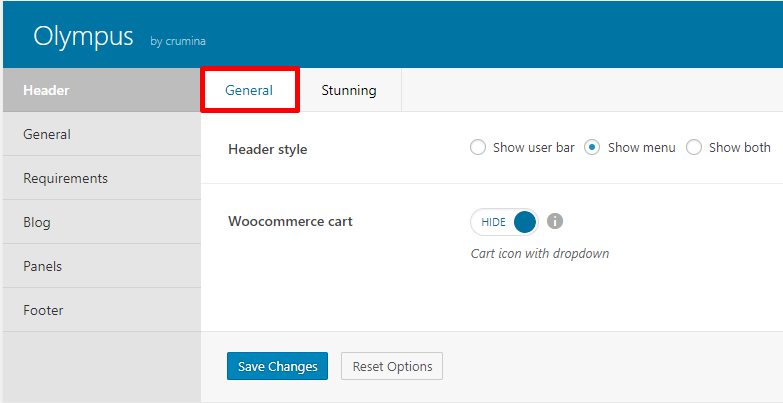This screenshot has width=783, height=403.
Task: Open the Header section in the sidebar
Action: click(102, 90)
